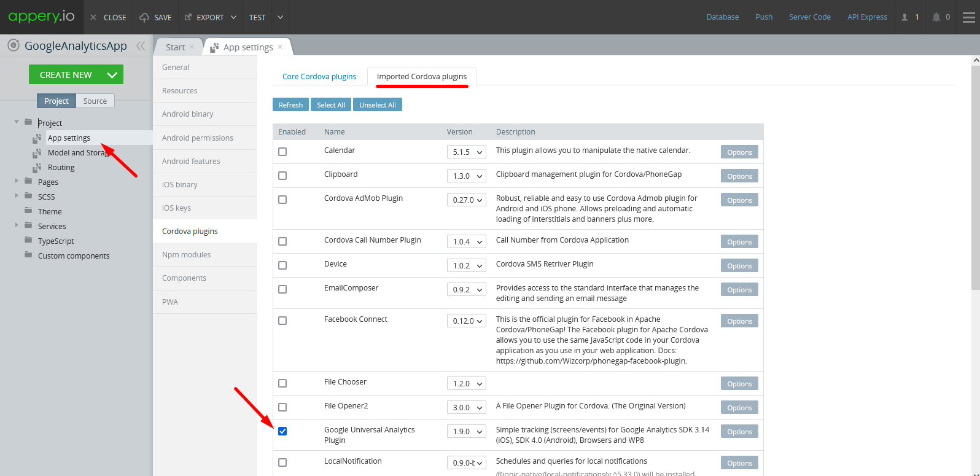This screenshot has height=476, width=980.
Task: Close the App settings tab with its x
Action: [280, 47]
